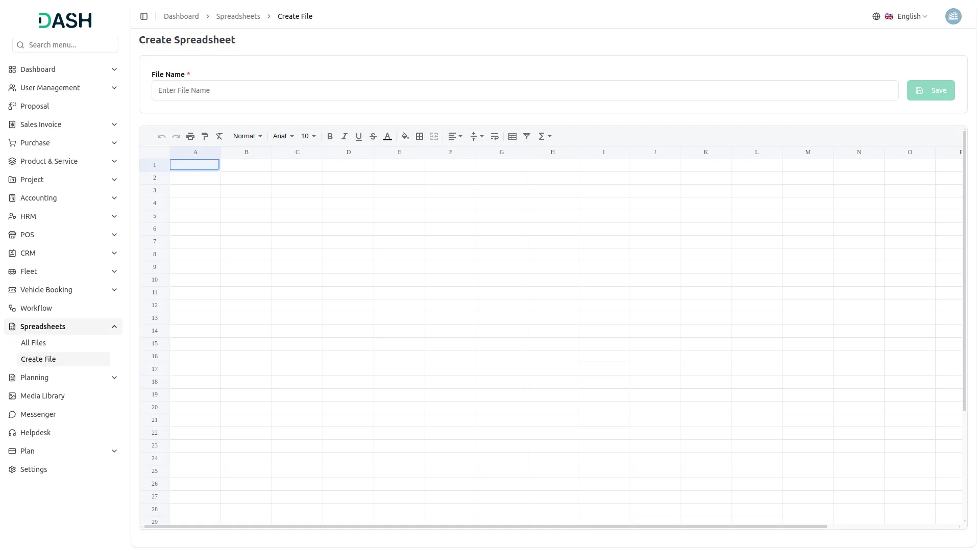Expand the Planning menu
Image resolution: width=980 pixels, height=551 pixels.
click(63, 378)
